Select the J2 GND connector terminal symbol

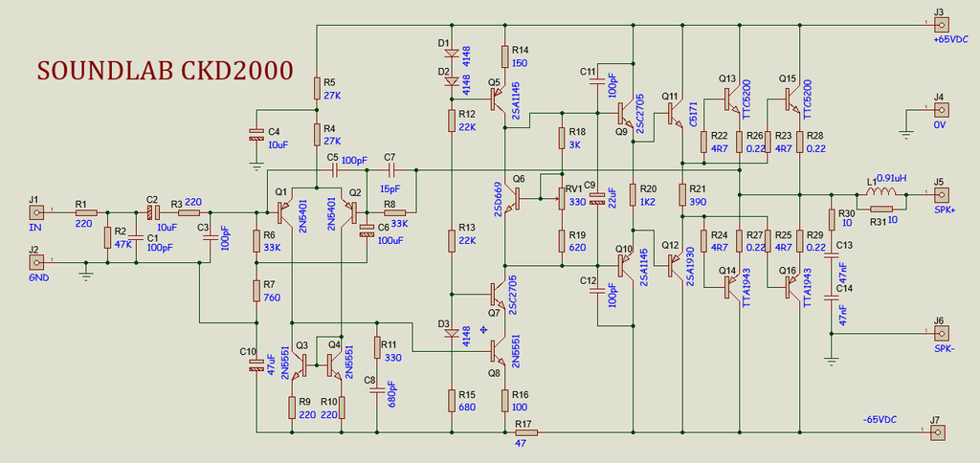(x=37, y=262)
